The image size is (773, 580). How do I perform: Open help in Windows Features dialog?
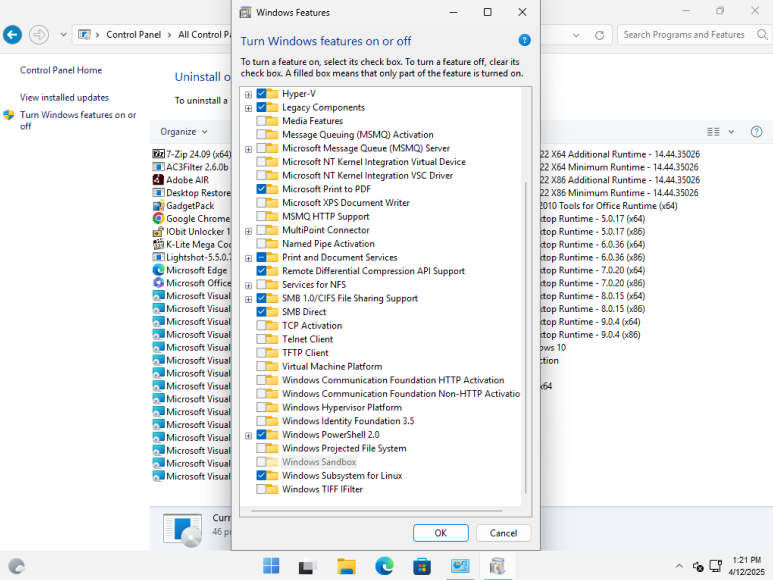[525, 40]
